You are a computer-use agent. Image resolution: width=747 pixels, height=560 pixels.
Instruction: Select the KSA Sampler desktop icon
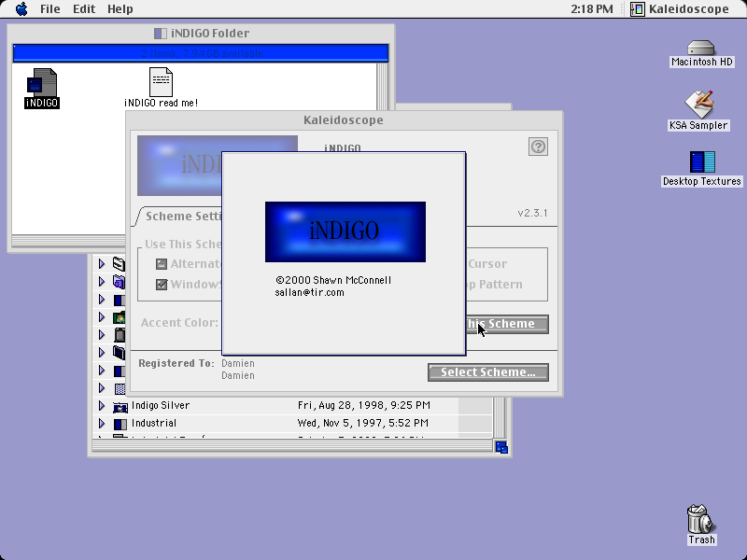698,105
